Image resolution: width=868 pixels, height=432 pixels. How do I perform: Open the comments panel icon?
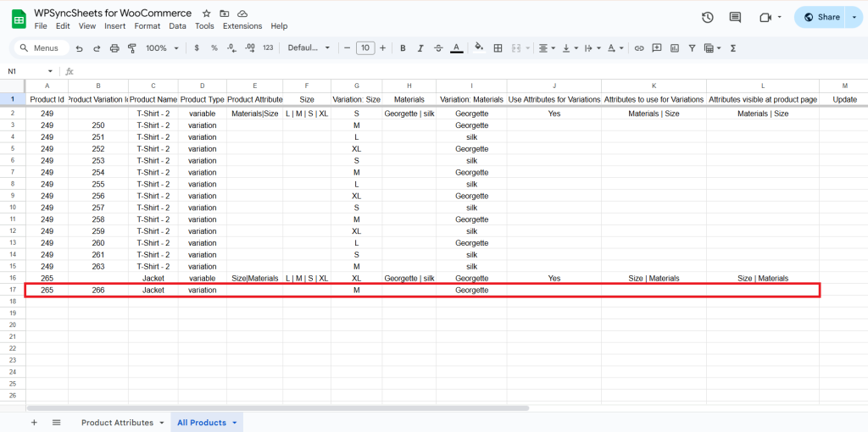click(735, 17)
